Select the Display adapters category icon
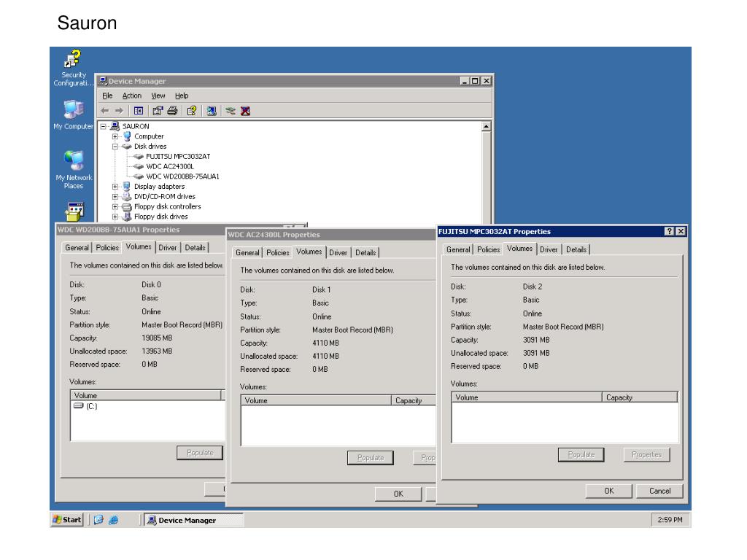The height and width of the screenshot is (560, 747). click(127, 186)
